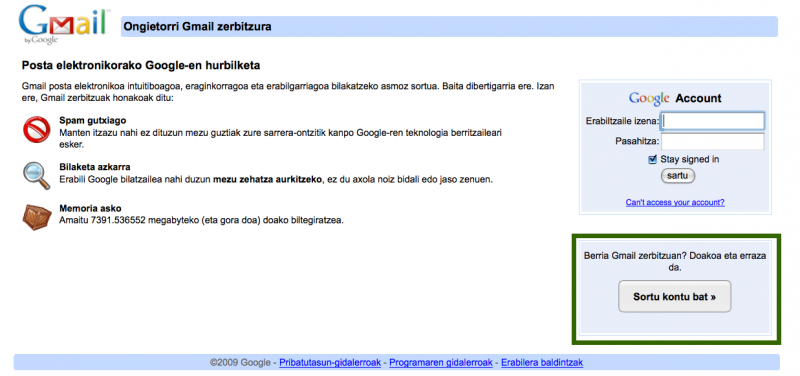This screenshot has height=376, width=800.
Task: Click the sartu sign-in button
Action: pyautogui.click(x=678, y=176)
